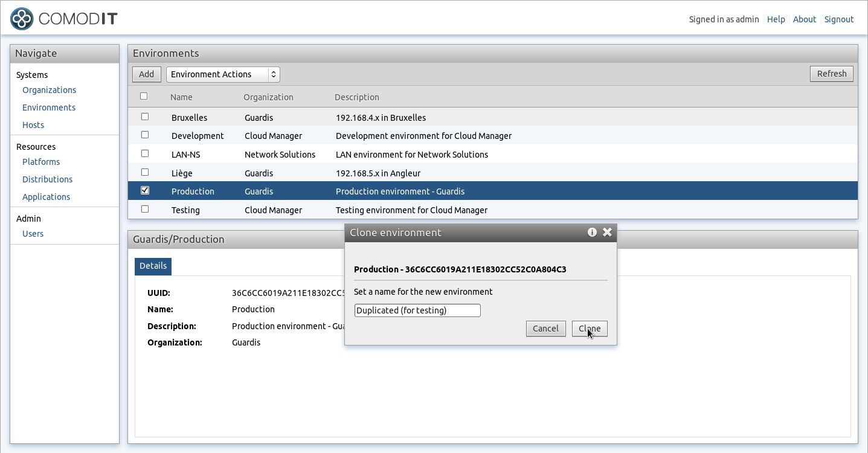This screenshot has height=453, width=868.
Task: Refresh the environments list
Action: tap(832, 74)
